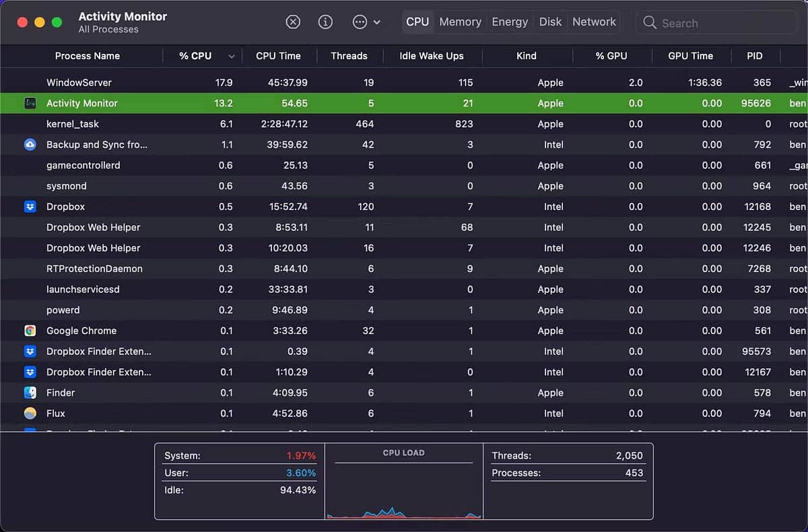
Task: Click the ellipsis more-actions icon
Action: (360, 22)
